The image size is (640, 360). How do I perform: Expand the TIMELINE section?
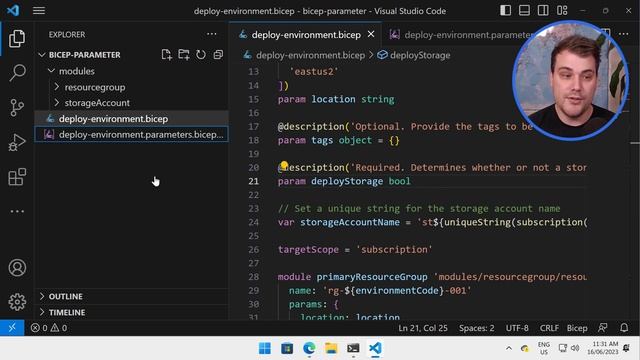131,312
